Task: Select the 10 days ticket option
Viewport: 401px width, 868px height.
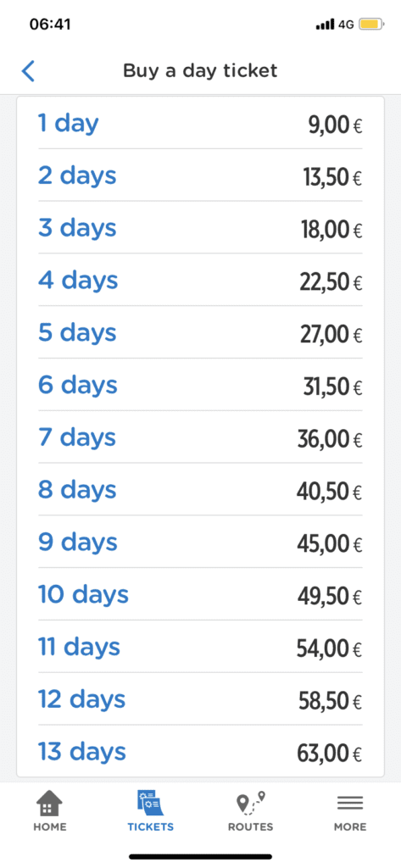Action: (200, 594)
